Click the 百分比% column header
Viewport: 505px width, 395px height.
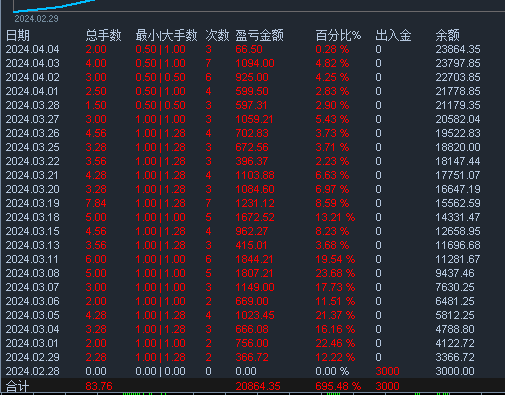(338, 35)
